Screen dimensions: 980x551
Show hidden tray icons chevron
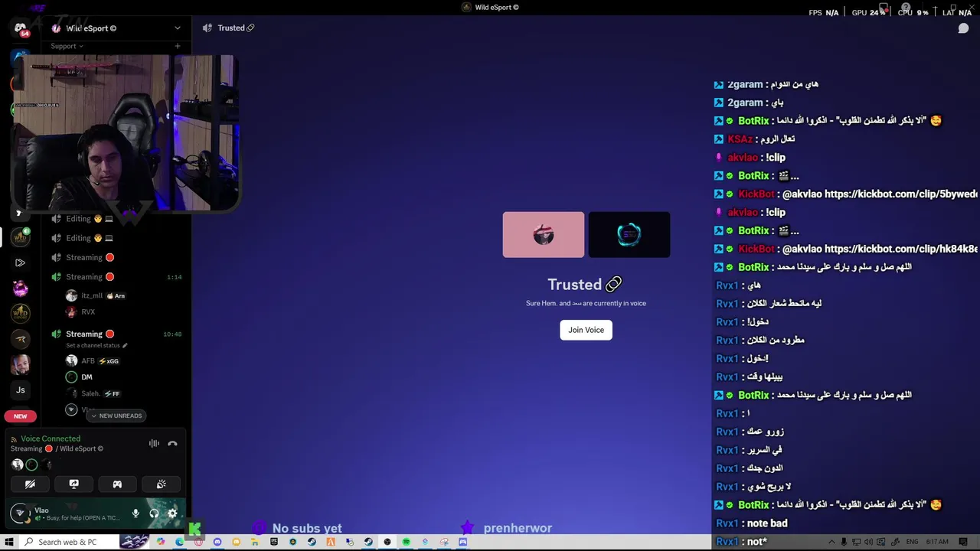coord(831,542)
